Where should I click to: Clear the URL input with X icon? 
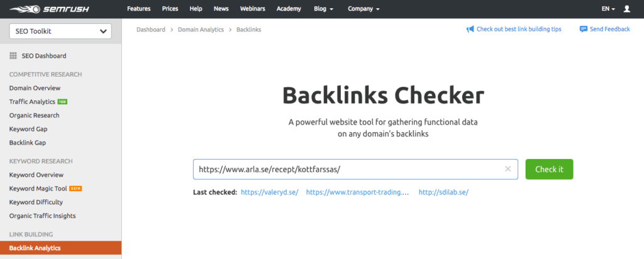coord(508,169)
